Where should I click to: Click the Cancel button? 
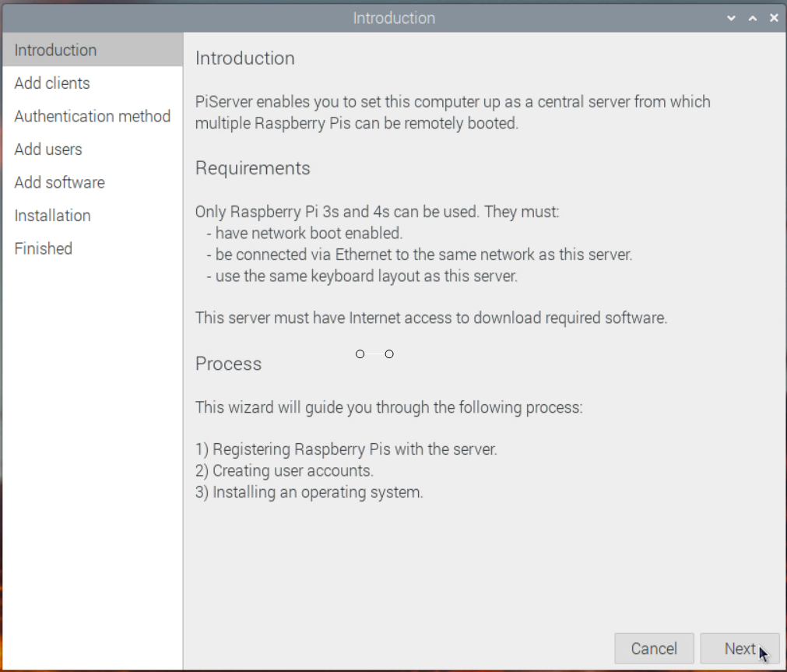[x=654, y=649]
